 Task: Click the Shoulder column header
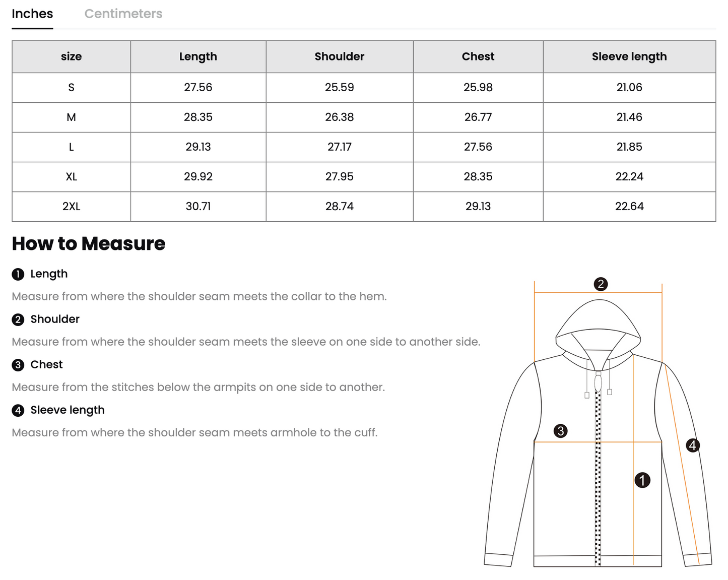pyautogui.click(x=339, y=56)
